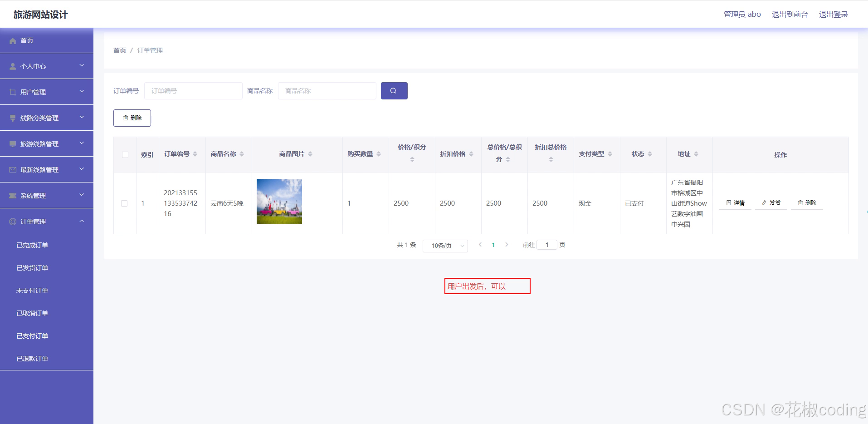Sort by 折扣总价格 column arrows
This screenshot has height=424, width=868.
(x=551, y=159)
